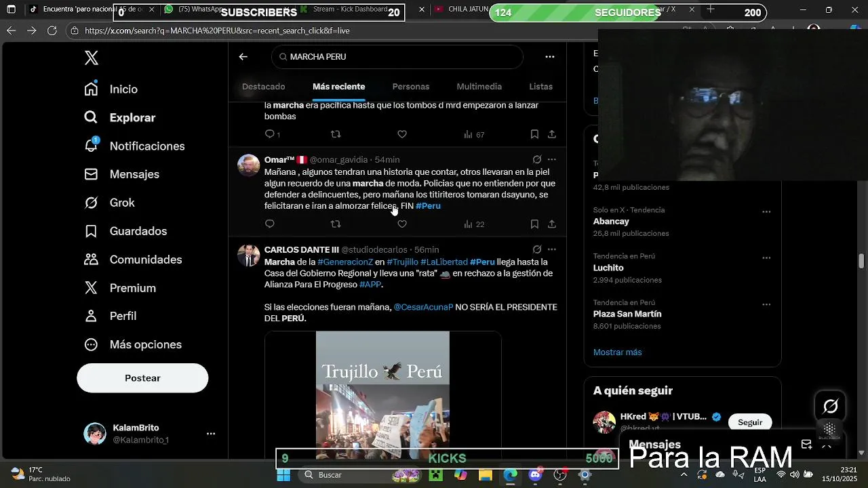
Task: Open more options on Carlos Dante's tweet
Action: (552, 249)
